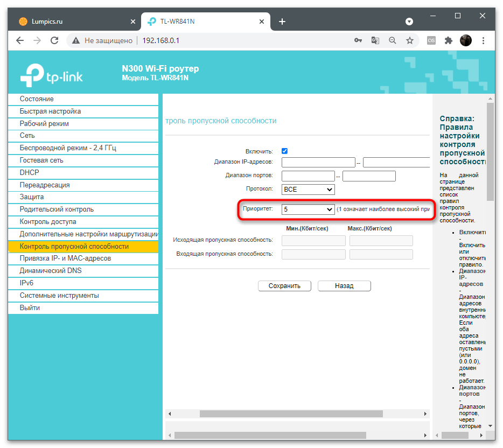The height and width of the screenshot is (448, 503).
Task: Open the tab search dropdown arrow
Action: [x=409, y=22]
